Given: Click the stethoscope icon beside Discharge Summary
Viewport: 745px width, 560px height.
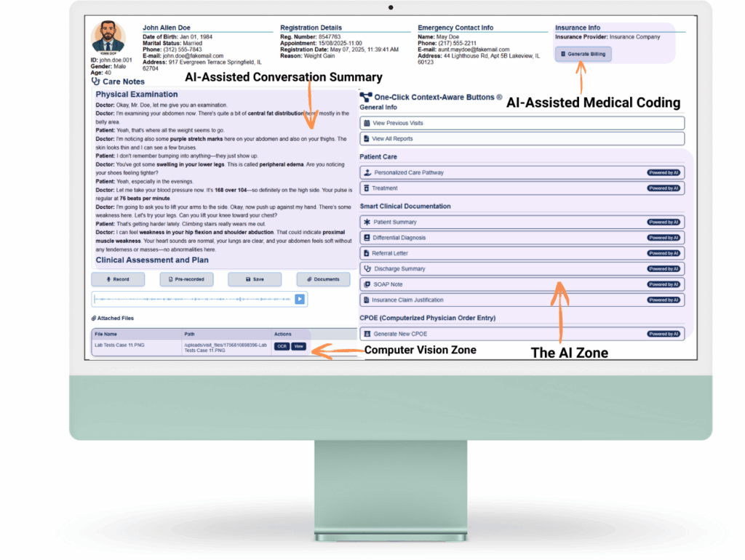Looking at the screenshot, I should pyautogui.click(x=367, y=269).
